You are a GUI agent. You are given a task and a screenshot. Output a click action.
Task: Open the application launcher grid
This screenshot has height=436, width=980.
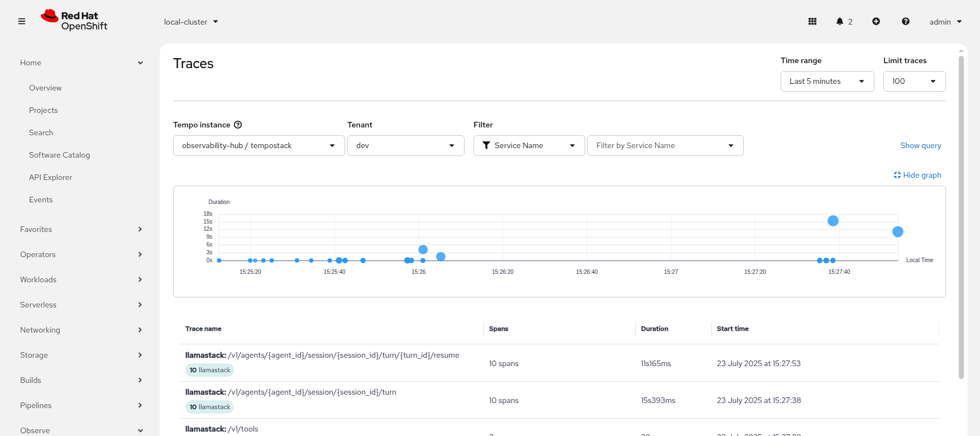(812, 22)
